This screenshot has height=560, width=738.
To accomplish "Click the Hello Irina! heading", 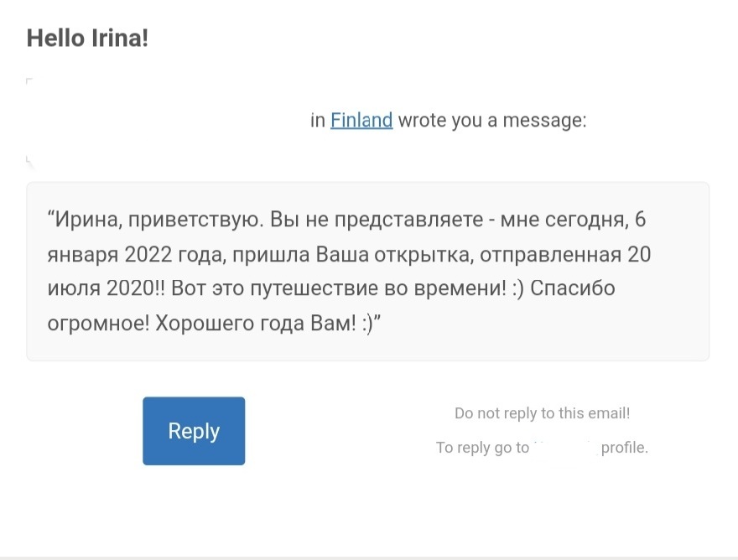I will coord(87,38).
